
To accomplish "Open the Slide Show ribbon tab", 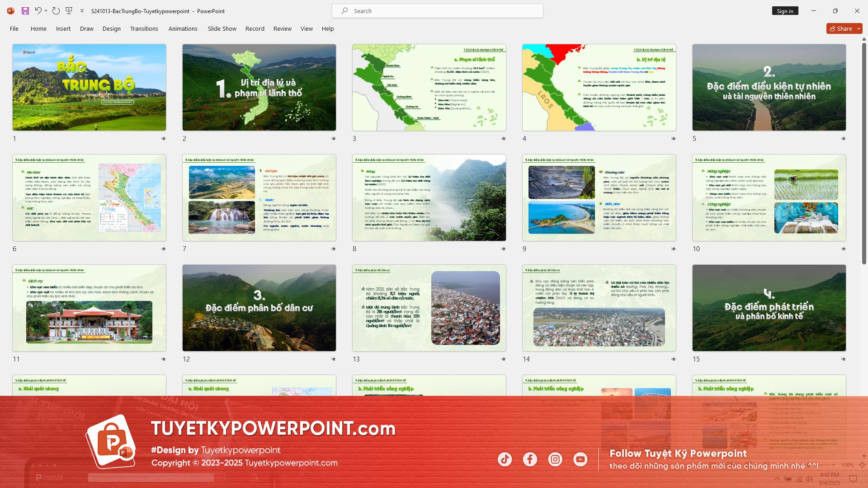I will (x=222, y=28).
